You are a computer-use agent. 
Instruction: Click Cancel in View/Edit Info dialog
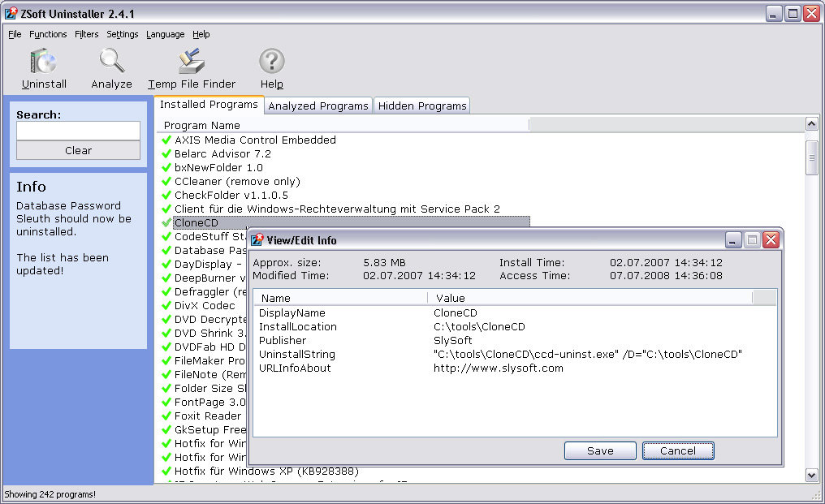[x=678, y=451]
